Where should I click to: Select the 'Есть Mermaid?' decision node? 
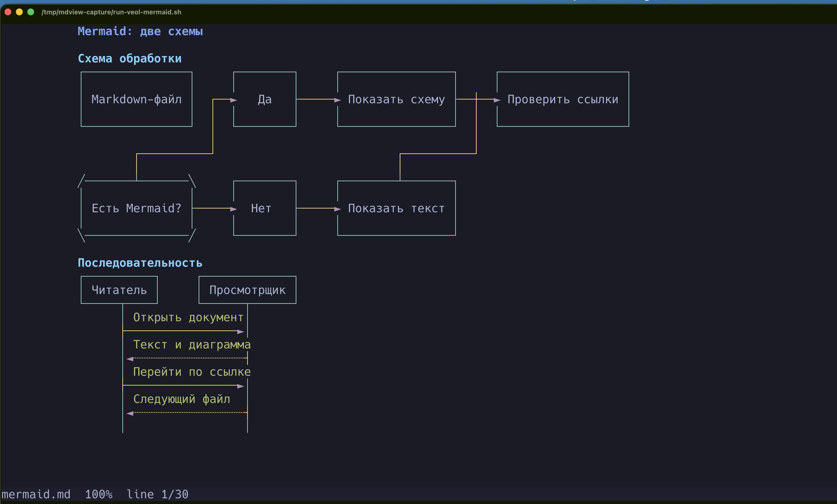(136, 208)
